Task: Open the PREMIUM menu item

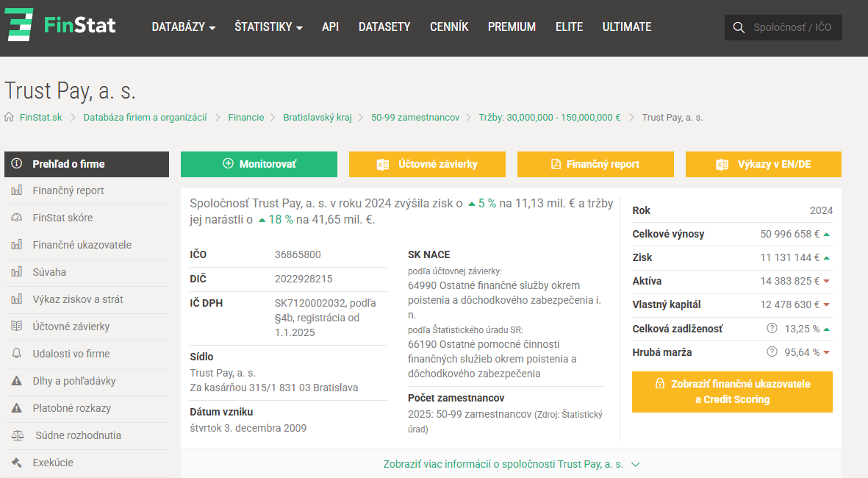Action: (x=512, y=26)
